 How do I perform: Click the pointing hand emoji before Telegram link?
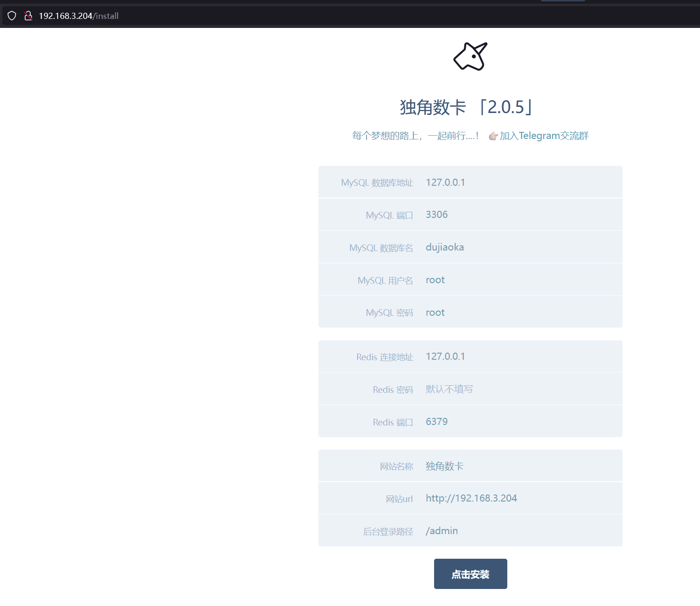pos(493,136)
